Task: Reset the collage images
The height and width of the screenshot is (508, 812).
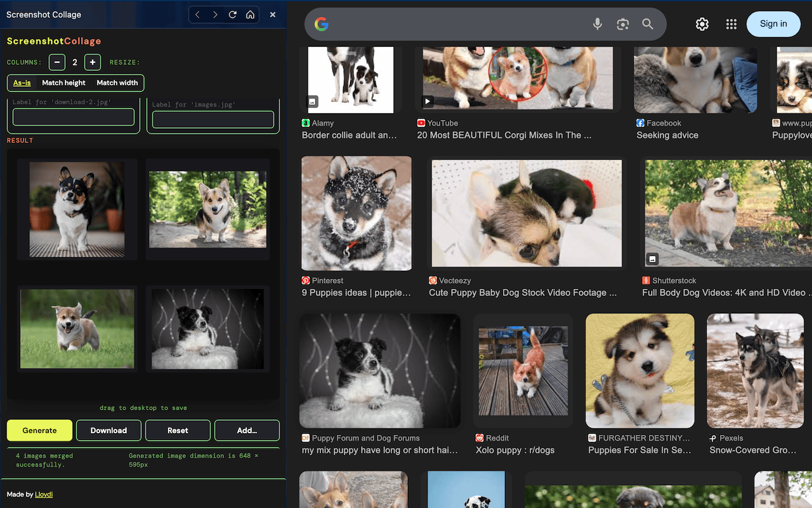Action: [178, 431]
